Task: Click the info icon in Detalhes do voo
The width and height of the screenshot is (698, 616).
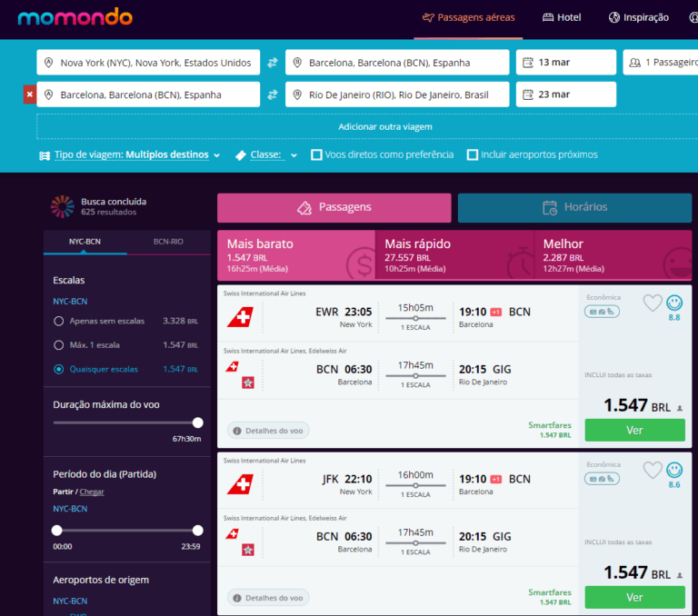Action: pyautogui.click(x=237, y=431)
